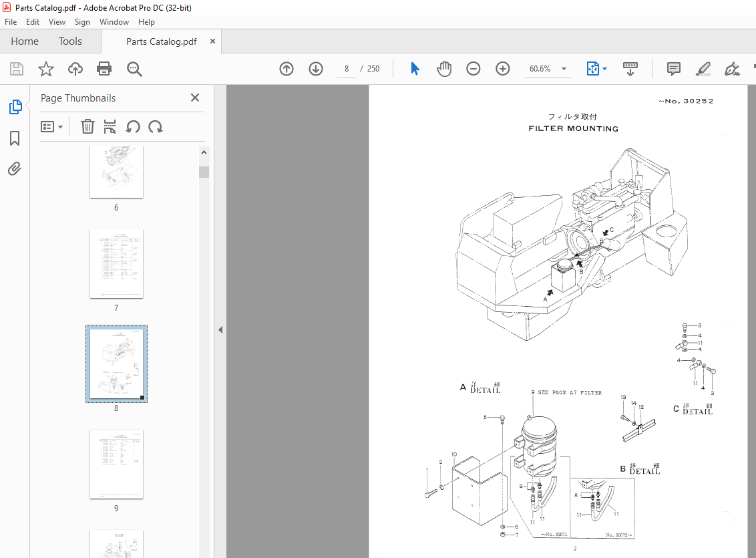Go to next page arrow
This screenshot has height=558, width=756.
click(x=316, y=69)
